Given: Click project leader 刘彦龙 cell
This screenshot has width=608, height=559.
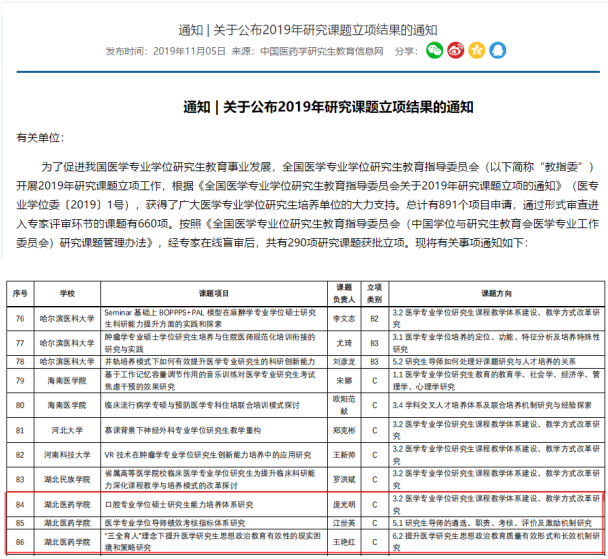Looking at the screenshot, I should (344, 362).
